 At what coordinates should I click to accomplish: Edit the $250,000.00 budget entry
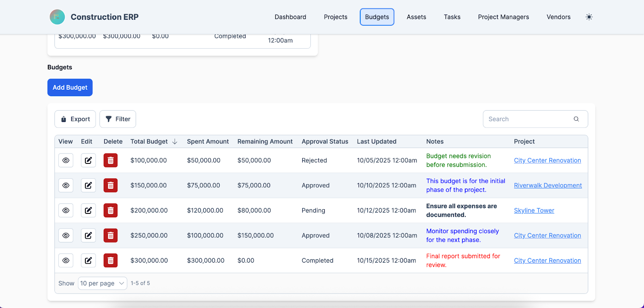point(88,236)
